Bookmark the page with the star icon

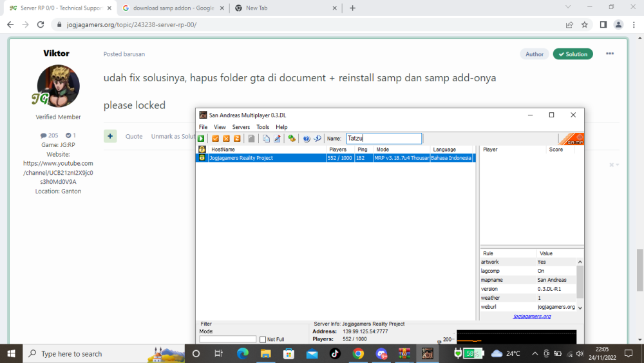click(585, 25)
